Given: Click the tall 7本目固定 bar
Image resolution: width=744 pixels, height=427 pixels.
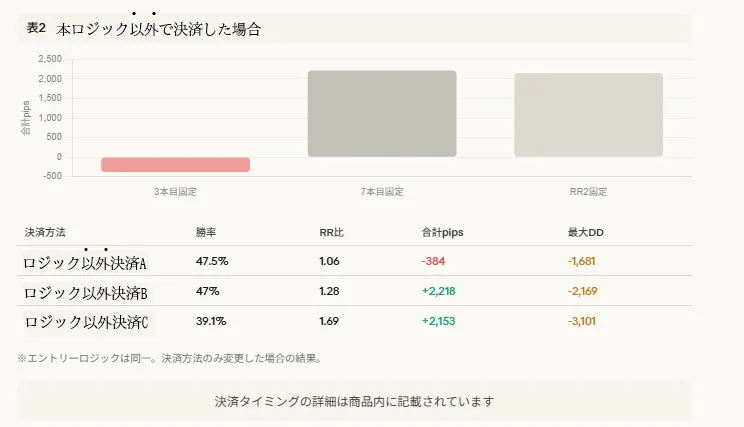Looking at the screenshot, I should pos(382,114).
